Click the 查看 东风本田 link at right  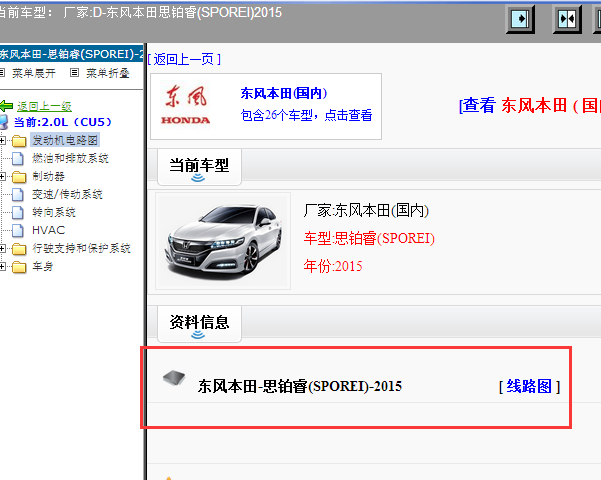[530, 105]
